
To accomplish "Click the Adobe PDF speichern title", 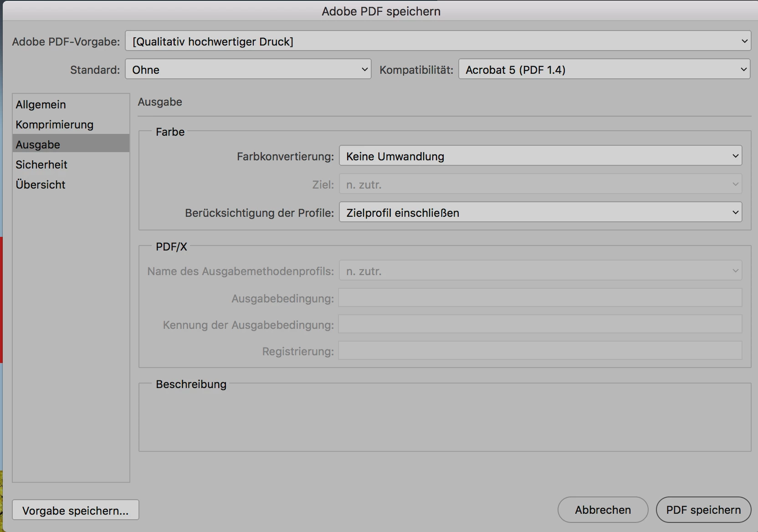I will pos(381,11).
